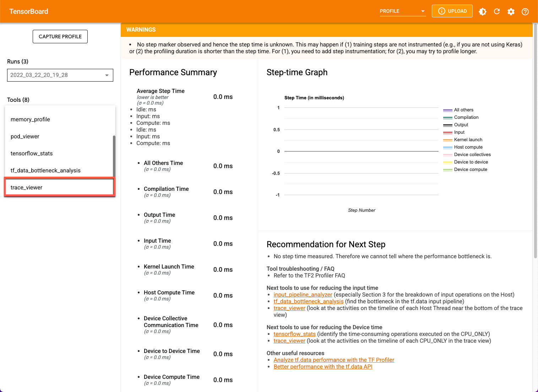Image resolution: width=538 pixels, height=392 pixels.
Task: Expand the Runs dropdown 2022_03_22_20_19_28
Action: click(60, 75)
